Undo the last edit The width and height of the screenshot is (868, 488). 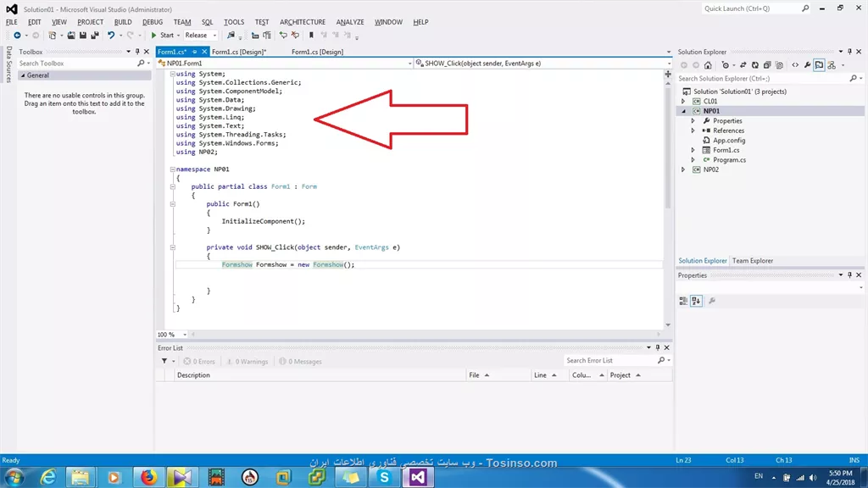[x=111, y=36]
